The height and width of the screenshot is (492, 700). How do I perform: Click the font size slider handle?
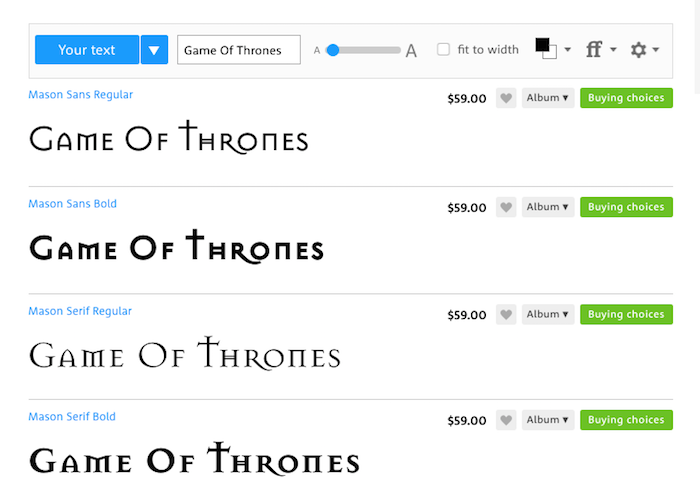[333, 50]
